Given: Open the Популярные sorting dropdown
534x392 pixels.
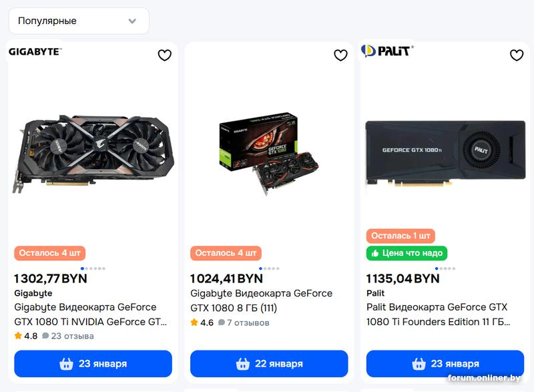Looking at the screenshot, I should 79,21.
